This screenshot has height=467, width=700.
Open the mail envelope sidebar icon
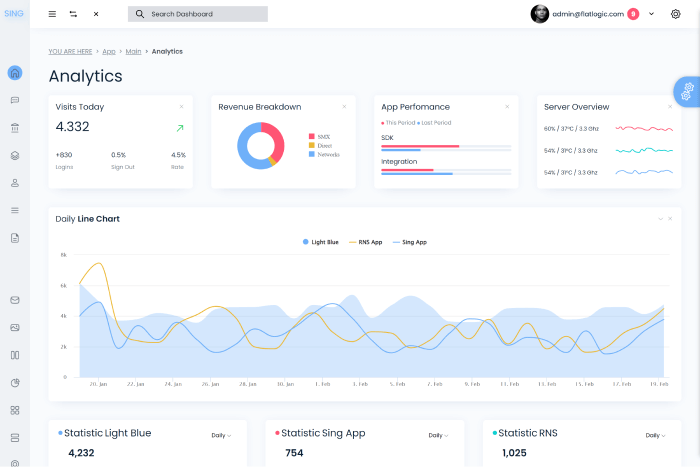(15, 300)
